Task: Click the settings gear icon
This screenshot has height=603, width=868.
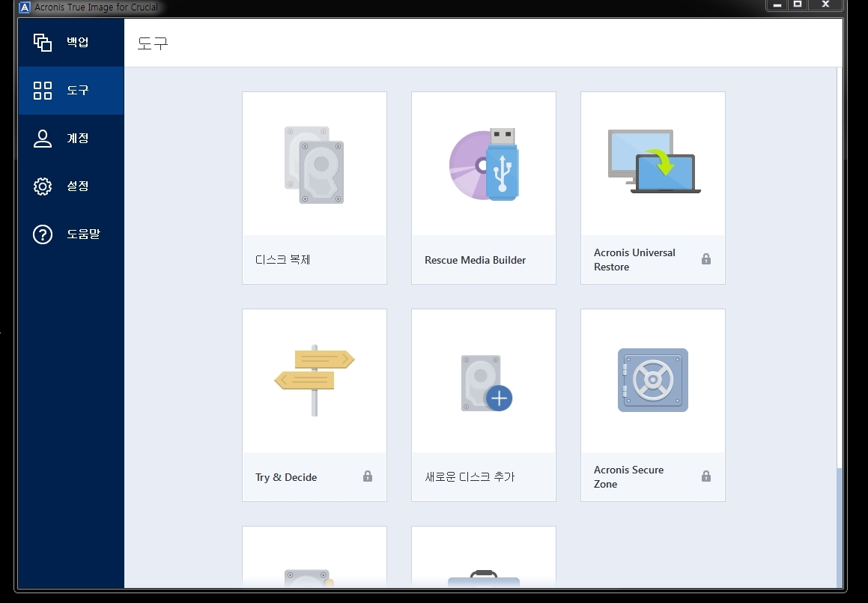Action: click(43, 187)
